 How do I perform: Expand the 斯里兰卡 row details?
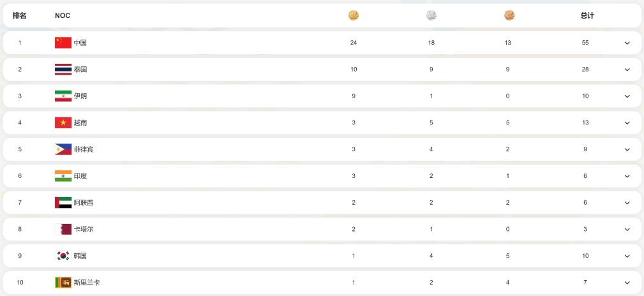pyautogui.click(x=627, y=283)
